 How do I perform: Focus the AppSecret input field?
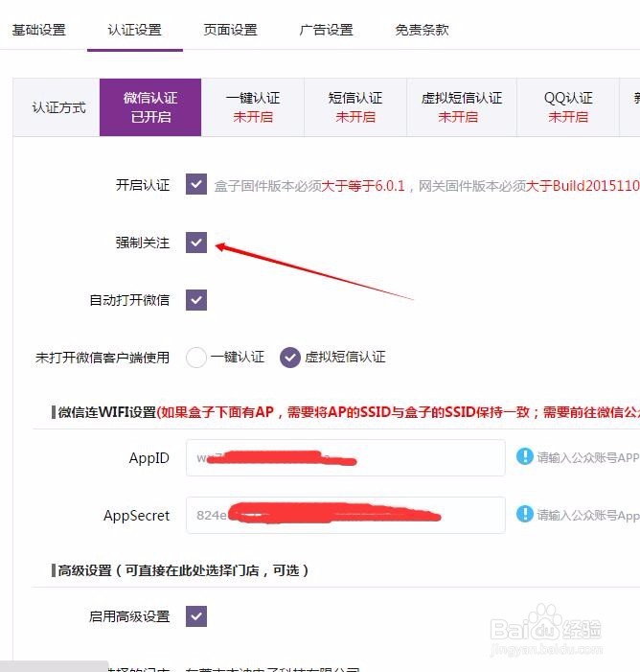point(346,515)
